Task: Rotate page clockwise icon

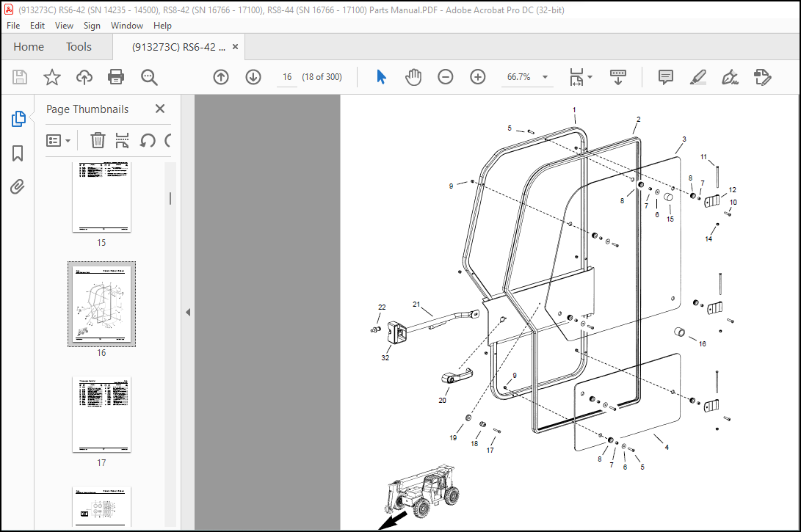Action: (x=167, y=140)
